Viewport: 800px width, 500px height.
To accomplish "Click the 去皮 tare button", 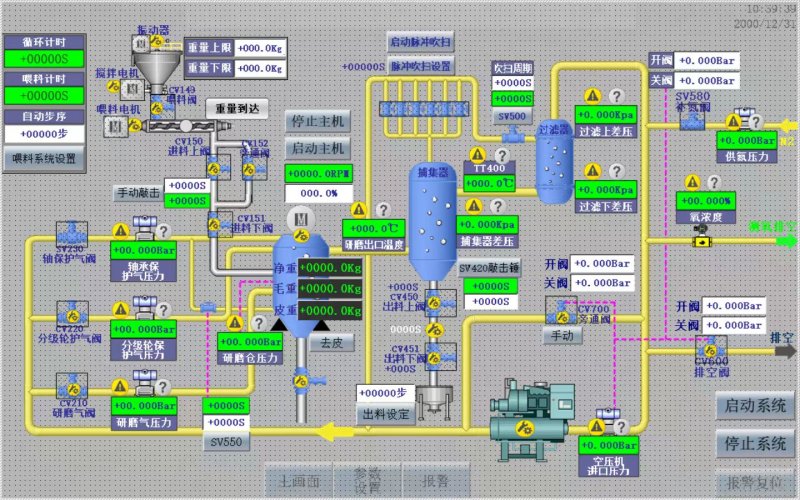I will click(x=330, y=341).
